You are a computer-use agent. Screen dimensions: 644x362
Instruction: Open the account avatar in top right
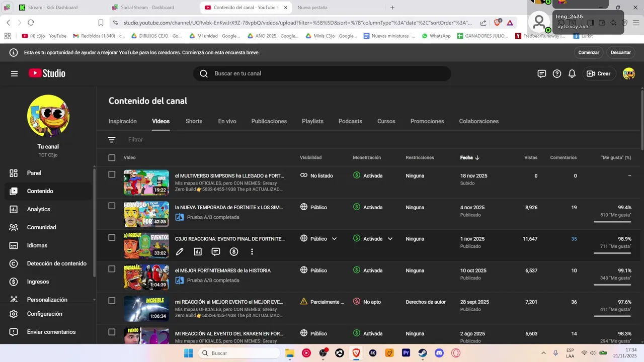click(629, 73)
